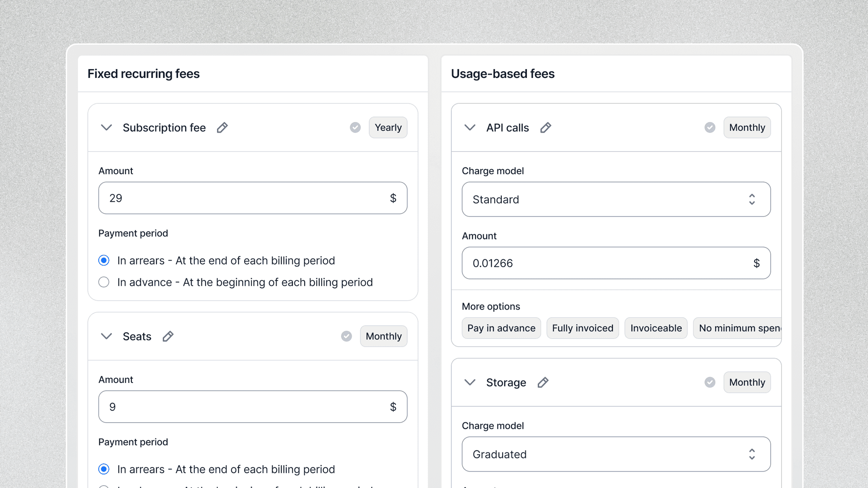868x488 pixels.
Task: Click the Pay in advance option chip
Action: tap(501, 328)
